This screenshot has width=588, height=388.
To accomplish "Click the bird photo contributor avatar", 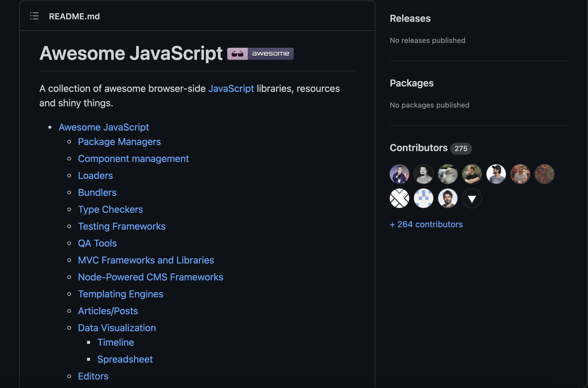I will pos(448,174).
